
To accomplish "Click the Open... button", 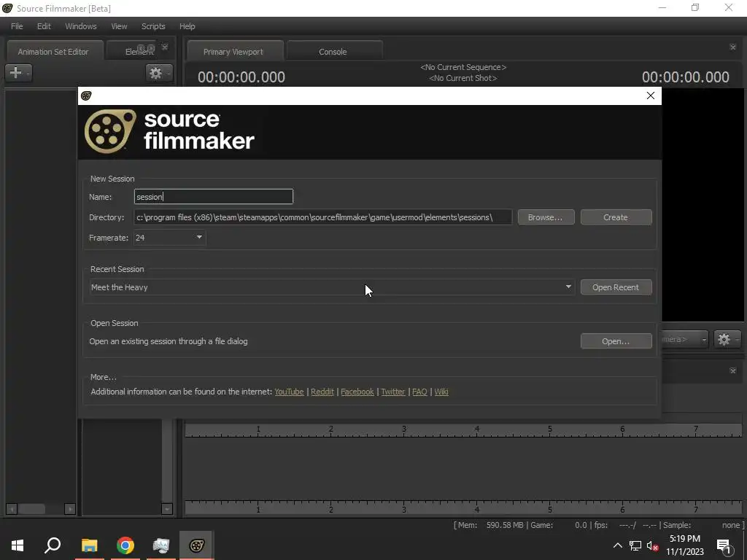I will click(x=616, y=341).
